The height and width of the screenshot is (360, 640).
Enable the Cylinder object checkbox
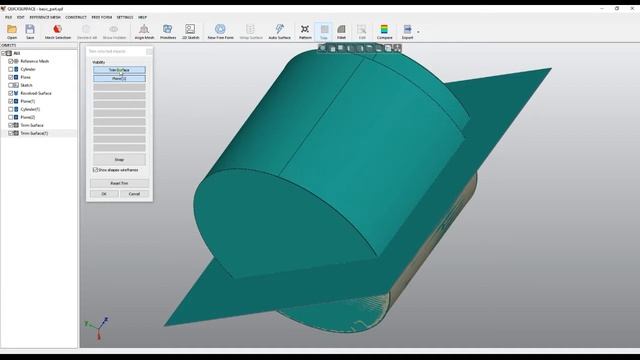[11, 69]
